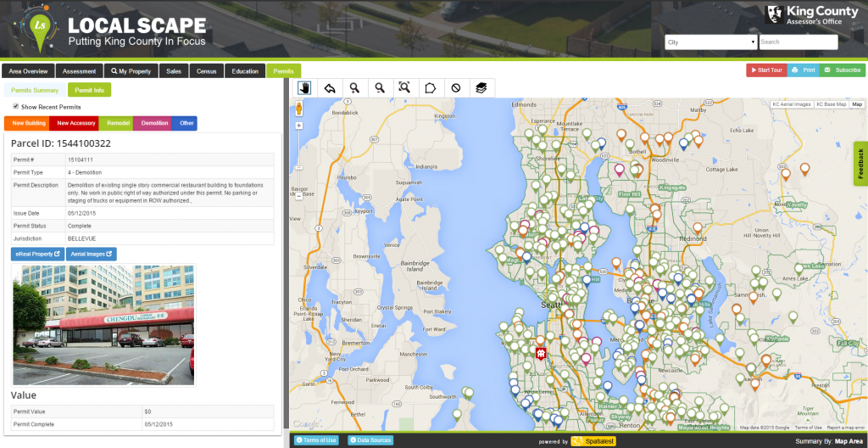Switch to Permits Summary sub-tab
The width and height of the screenshot is (868, 448).
coord(35,90)
